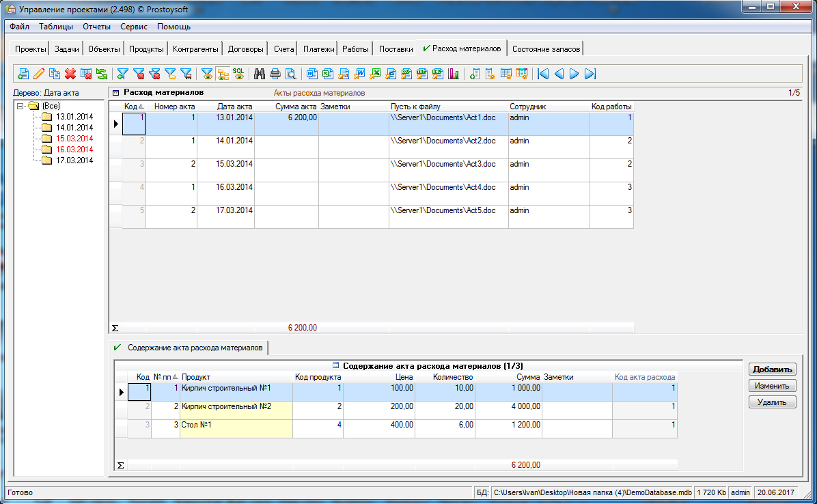Image resolution: width=817 pixels, height=504 pixels.
Task: Open the Таблицы menu
Action: (x=56, y=27)
